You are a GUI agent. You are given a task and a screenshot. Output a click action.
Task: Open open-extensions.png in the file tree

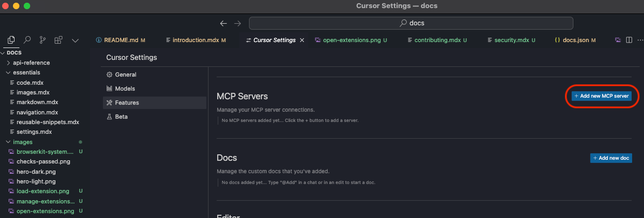pyautogui.click(x=45, y=212)
